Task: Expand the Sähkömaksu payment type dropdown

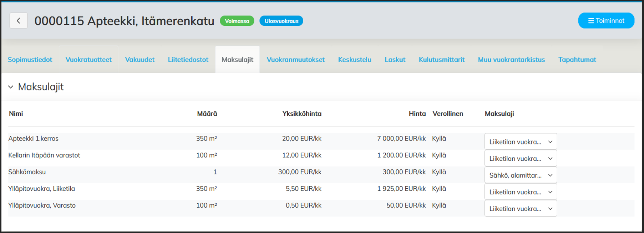Action: click(520, 175)
